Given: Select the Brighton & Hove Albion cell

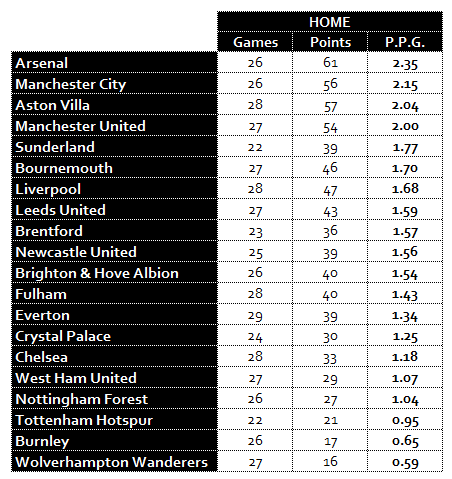Looking at the screenshot, I should coord(114,273).
